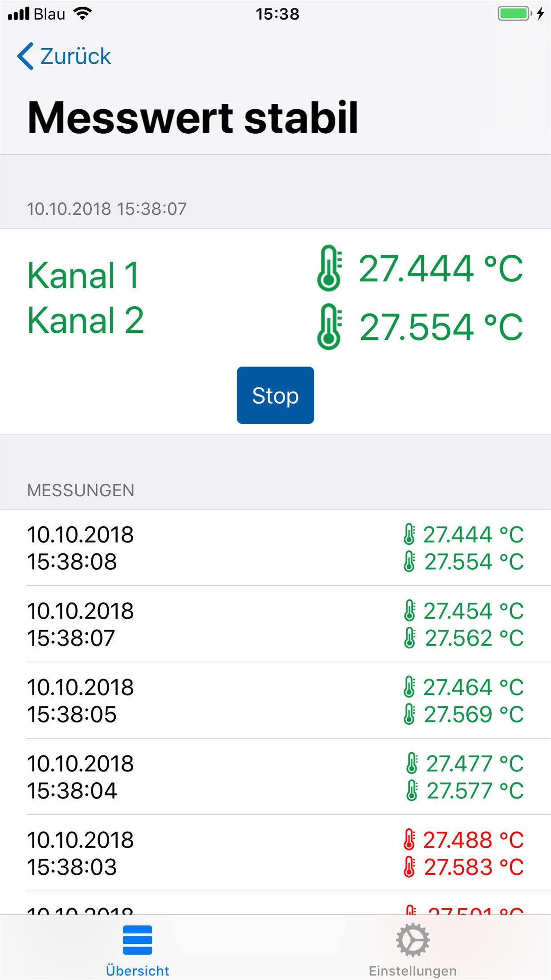Tap the red thermometer beside 27.488 °C
Screen dimensions: 551x980
pos(409,840)
